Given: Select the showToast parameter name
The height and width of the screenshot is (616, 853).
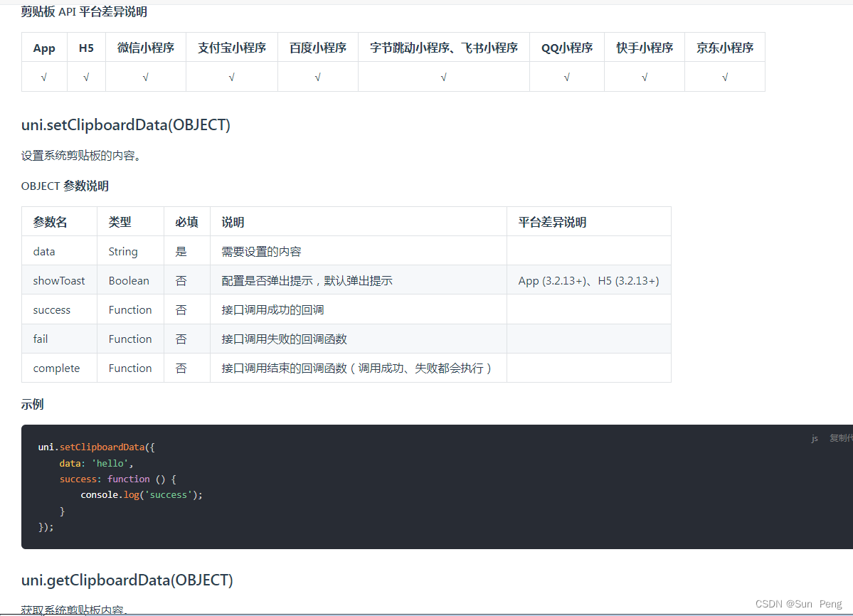Looking at the screenshot, I should pos(58,280).
